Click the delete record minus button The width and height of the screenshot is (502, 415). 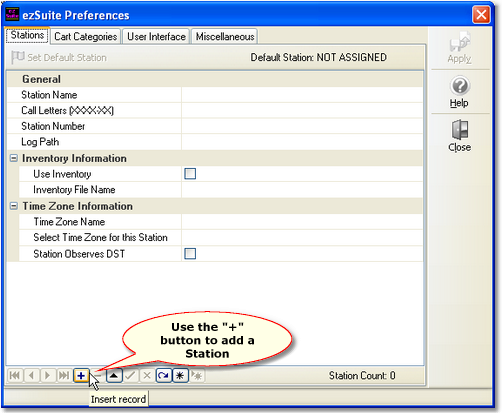tap(97, 376)
